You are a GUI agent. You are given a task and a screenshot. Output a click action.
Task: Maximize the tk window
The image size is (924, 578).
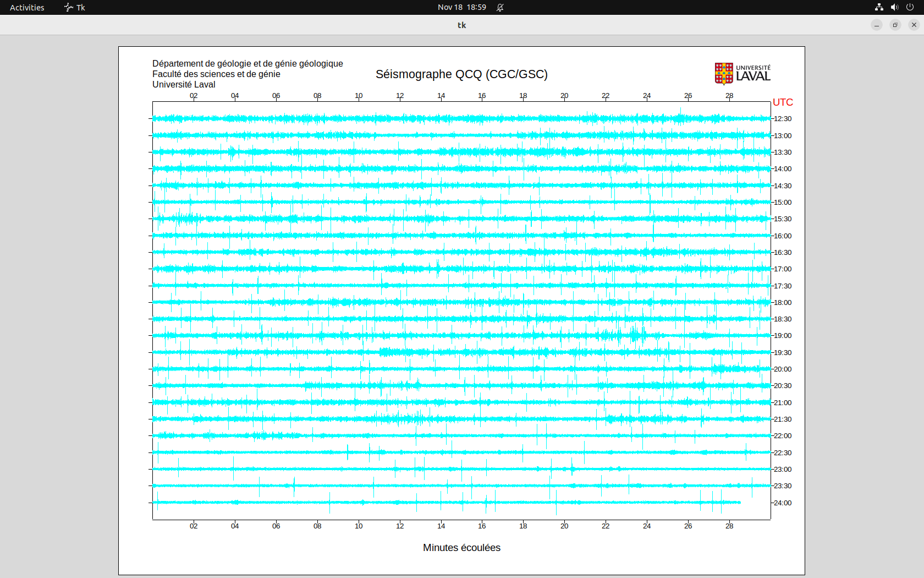895,25
